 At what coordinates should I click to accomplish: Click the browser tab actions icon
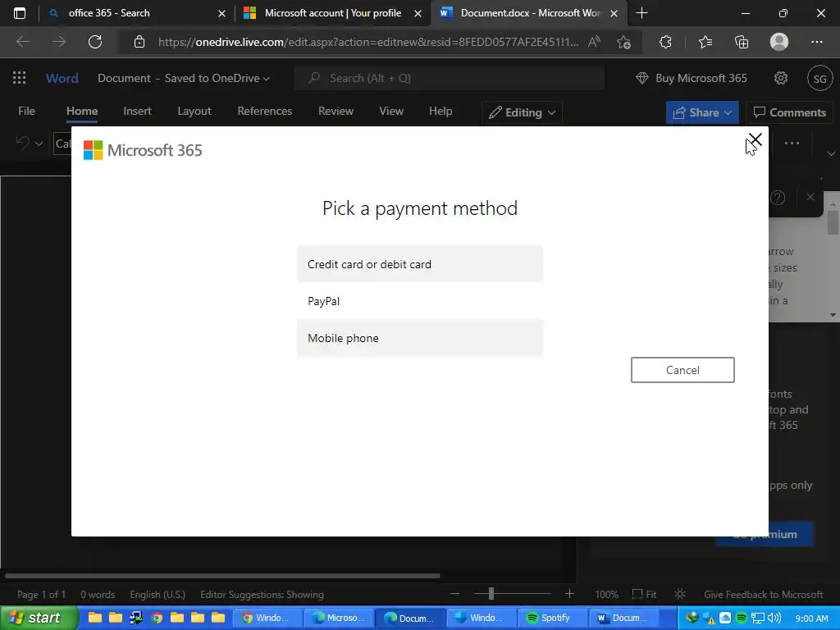coord(20,13)
